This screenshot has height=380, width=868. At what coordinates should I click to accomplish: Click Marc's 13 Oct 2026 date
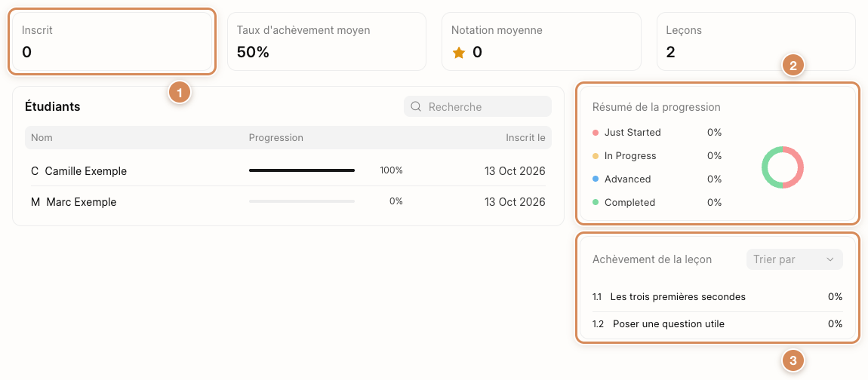(x=515, y=203)
